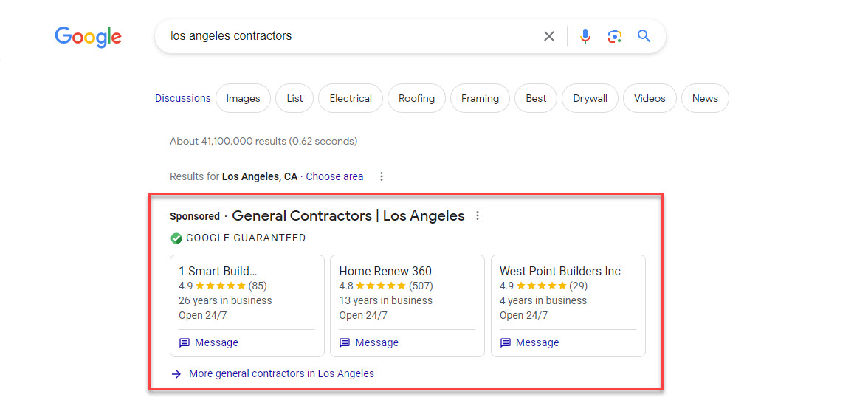Clear the search box text
The image size is (868, 400).
click(548, 36)
